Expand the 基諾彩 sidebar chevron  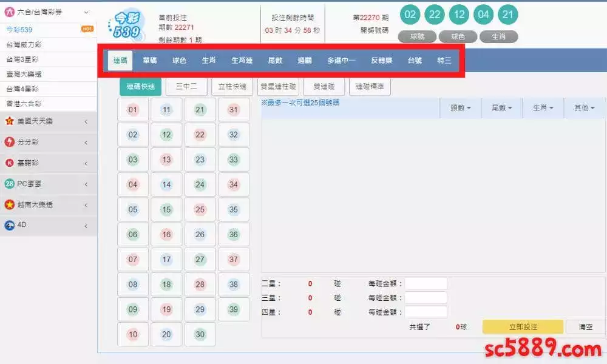coord(86,163)
